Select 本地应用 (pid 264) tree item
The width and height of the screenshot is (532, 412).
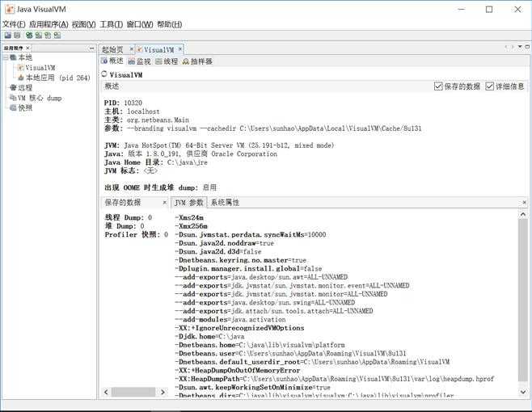pyautogui.click(x=58, y=78)
